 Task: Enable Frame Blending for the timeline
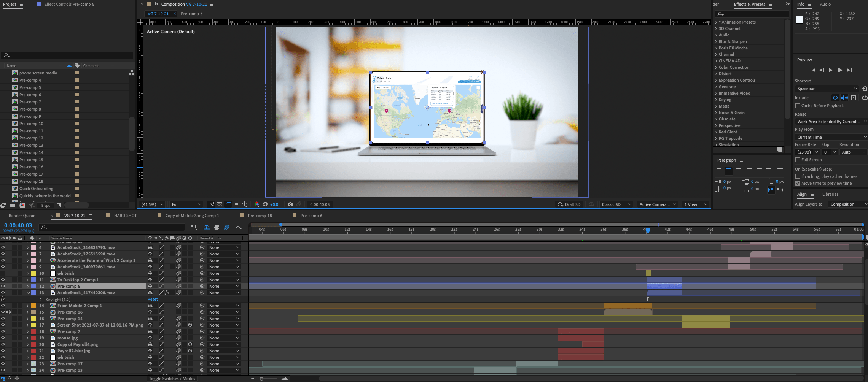coord(217,227)
